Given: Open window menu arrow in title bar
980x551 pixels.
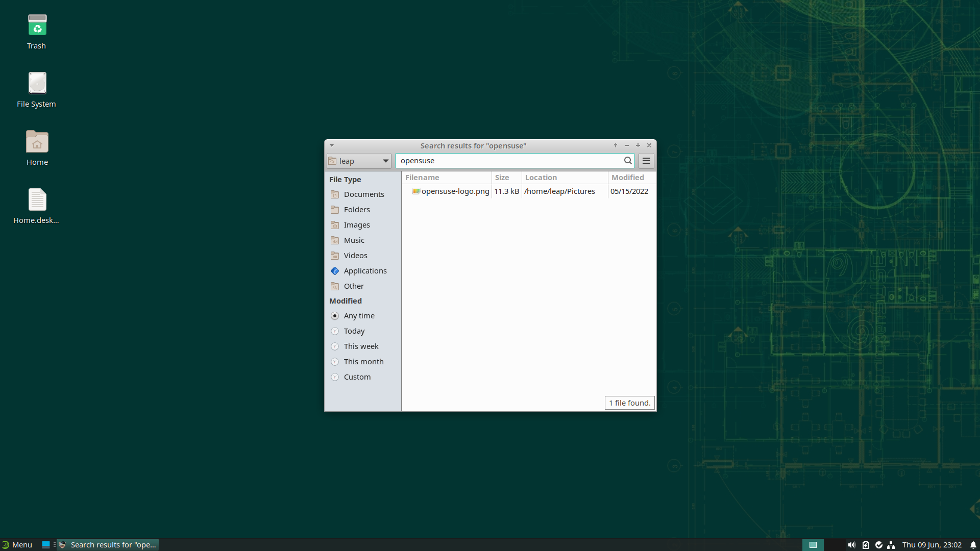Looking at the screenshot, I should click(332, 145).
